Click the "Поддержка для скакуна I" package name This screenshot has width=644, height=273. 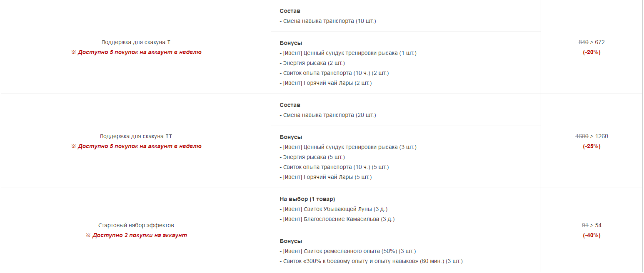pyautogui.click(x=136, y=42)
